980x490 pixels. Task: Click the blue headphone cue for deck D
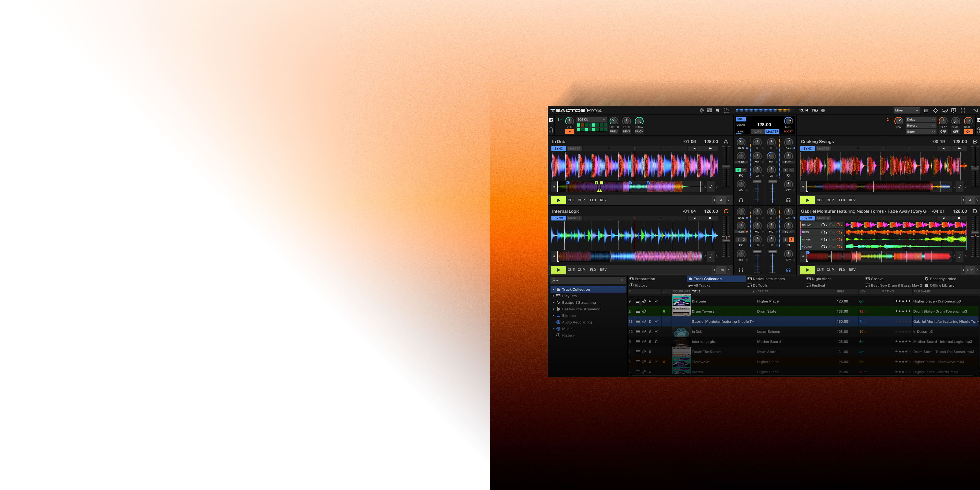pyautogui.click(x=788, y=270)
